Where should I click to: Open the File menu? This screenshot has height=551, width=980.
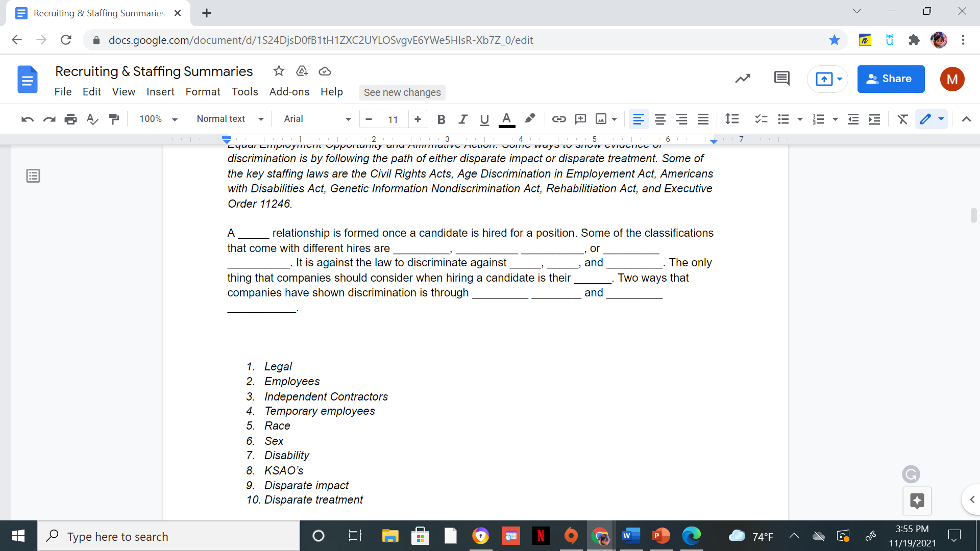63,92
